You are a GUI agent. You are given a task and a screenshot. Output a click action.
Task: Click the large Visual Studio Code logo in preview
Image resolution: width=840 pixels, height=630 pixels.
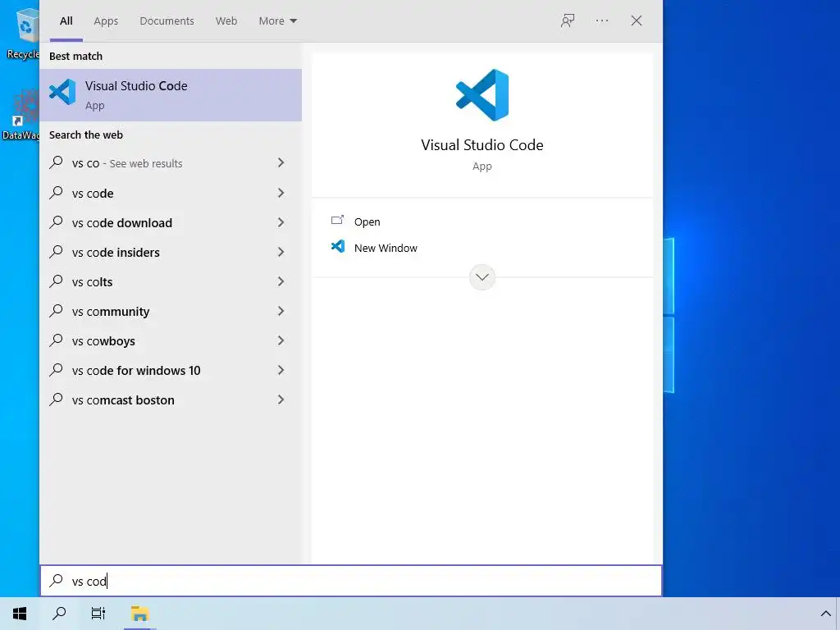[x=482, y=95]
